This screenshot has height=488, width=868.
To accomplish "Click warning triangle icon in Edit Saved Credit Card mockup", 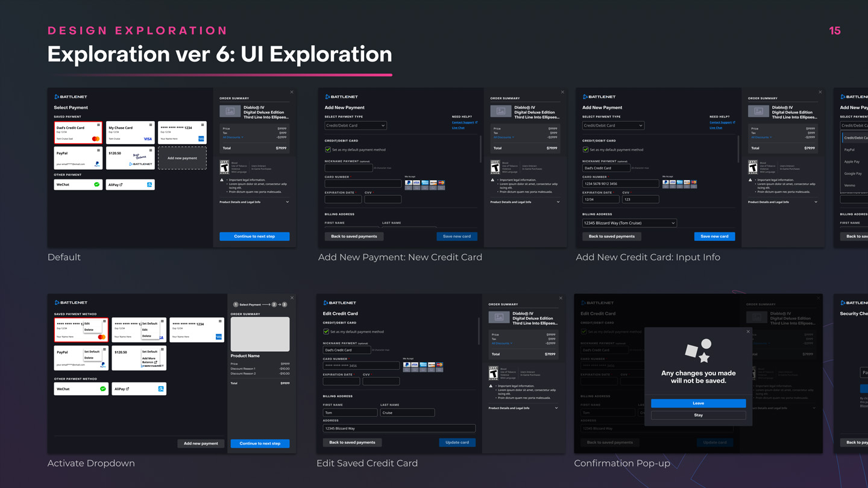I will click(x=491, y=386).
